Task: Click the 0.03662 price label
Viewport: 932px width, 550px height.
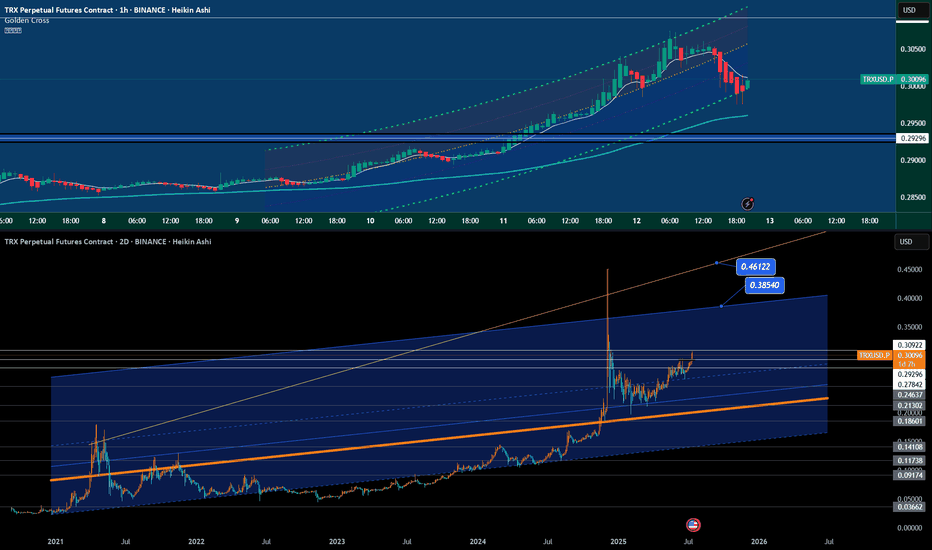Action: (909, 507)
